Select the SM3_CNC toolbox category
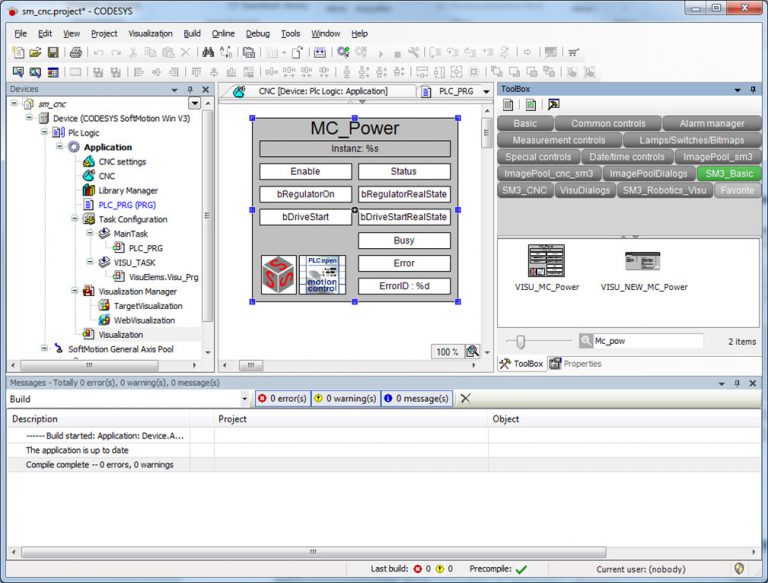 (525, 189)
